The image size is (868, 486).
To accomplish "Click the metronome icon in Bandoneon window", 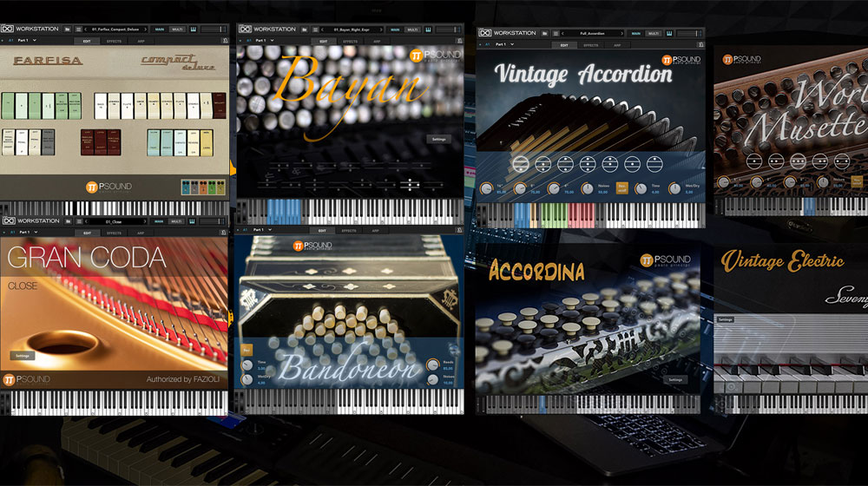I will [459, 230].
